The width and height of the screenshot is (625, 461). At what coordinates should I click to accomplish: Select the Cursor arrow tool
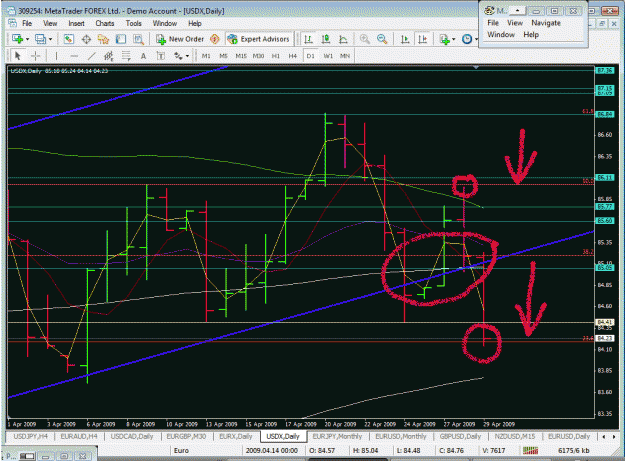[17, 56]
